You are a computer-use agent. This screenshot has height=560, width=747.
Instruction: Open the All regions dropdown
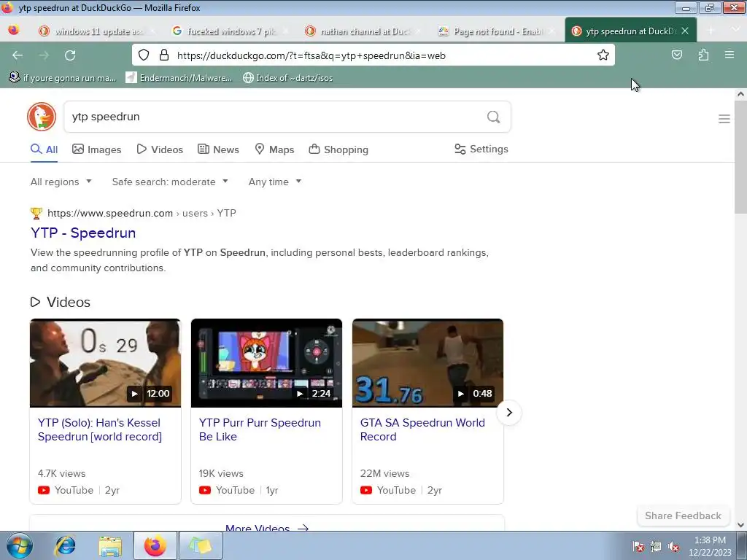(61, 182)
